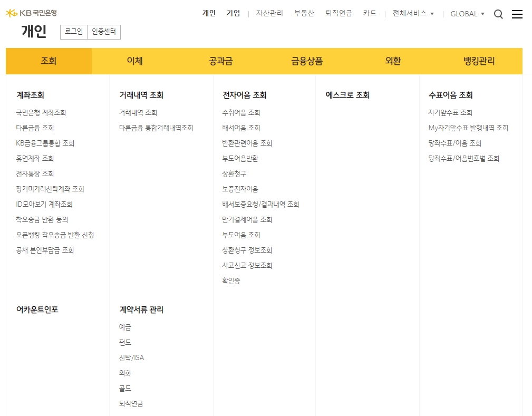Open the 카드 section
Screen dimensions: 532x416
click(370, 13)
